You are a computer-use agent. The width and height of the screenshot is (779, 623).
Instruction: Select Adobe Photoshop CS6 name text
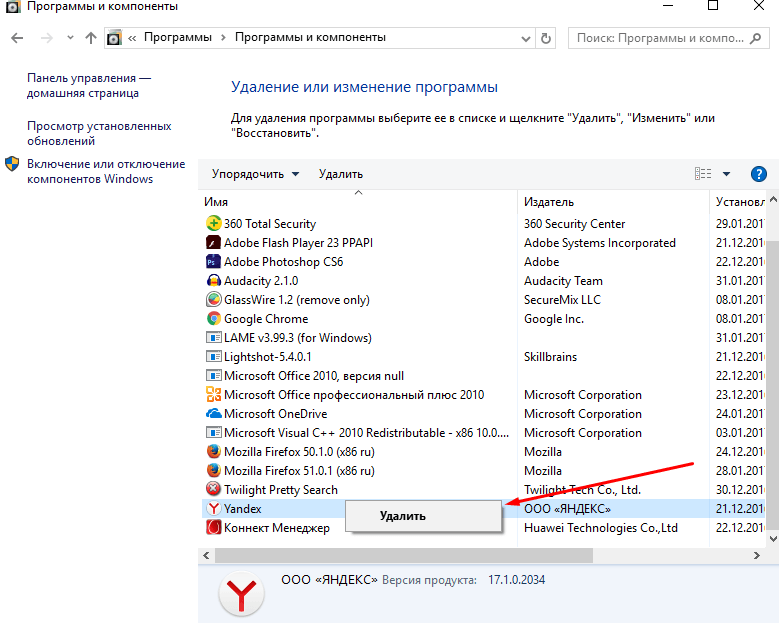click(283, 261)
